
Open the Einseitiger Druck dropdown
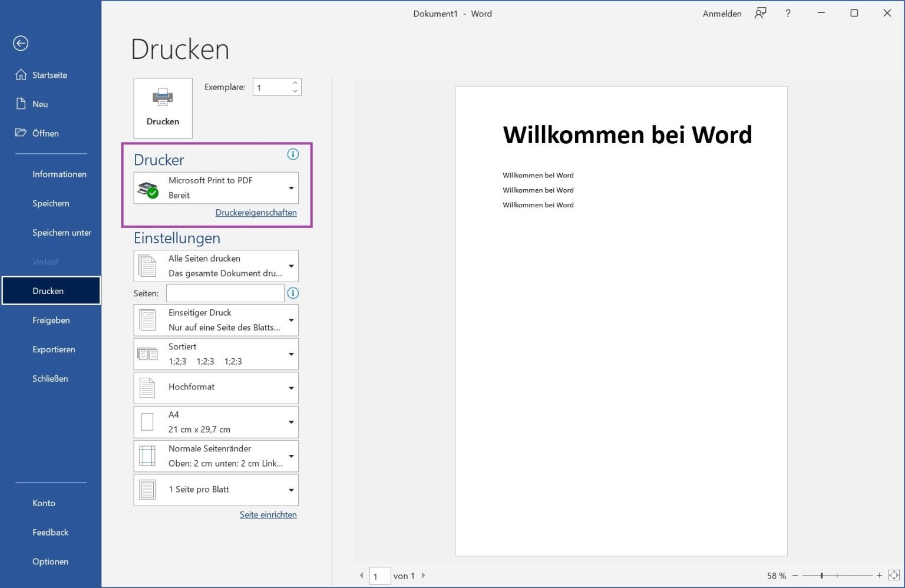point(216,320)
